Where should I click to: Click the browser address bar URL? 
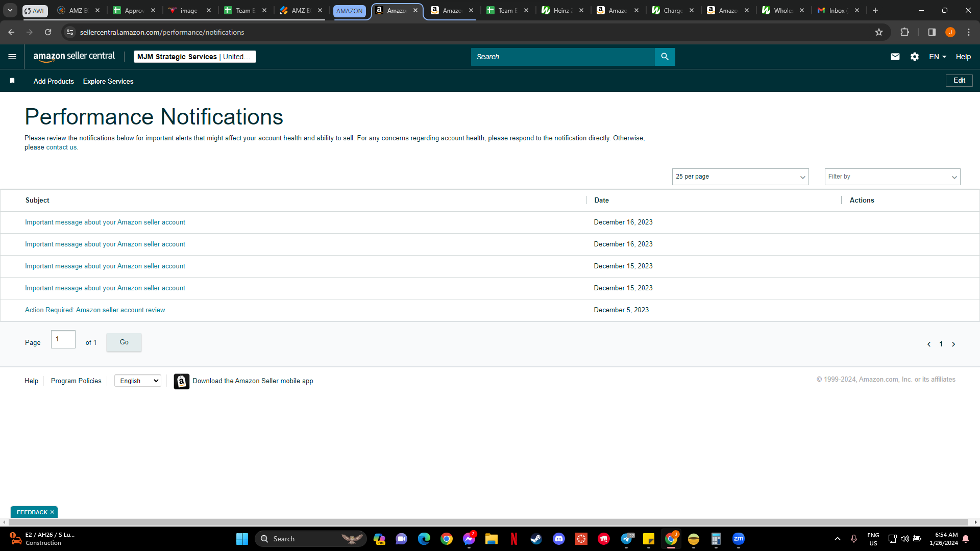click(162, 32)
